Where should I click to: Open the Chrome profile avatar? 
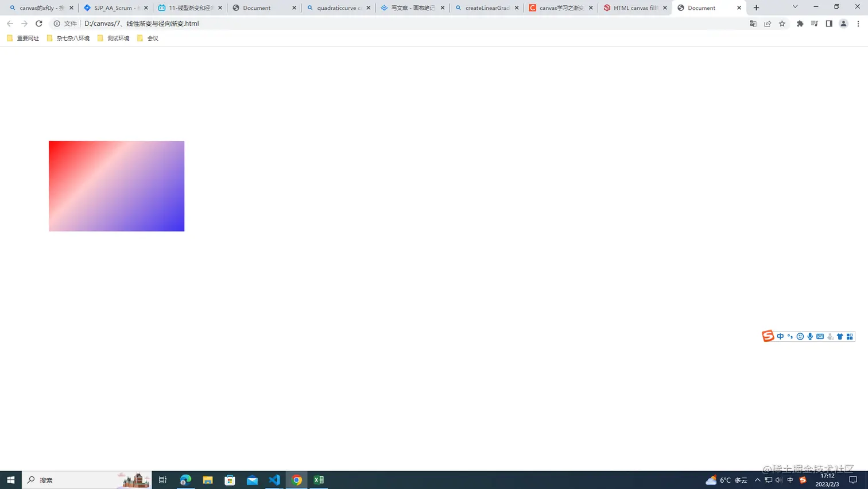(843, 24)
